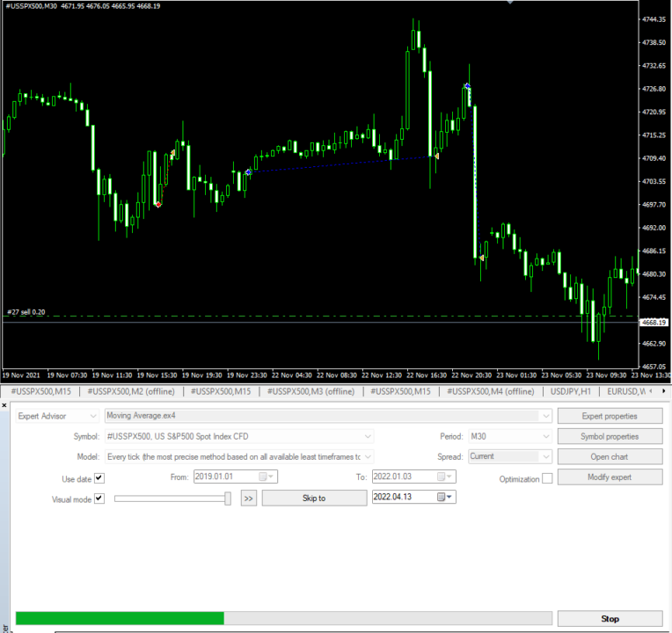The image size is (672, 633).
Task: Click the Open chart button
Action: (610, 457)
